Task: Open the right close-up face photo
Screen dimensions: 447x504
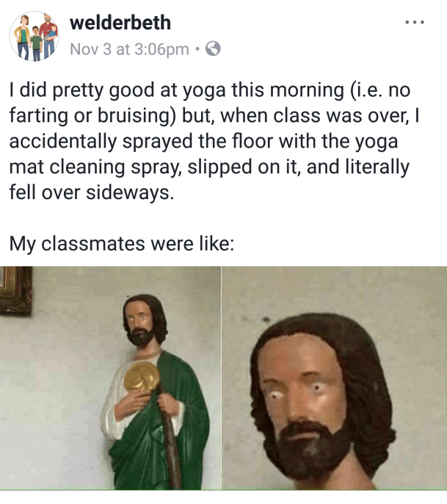Action: tap(335, 378)
